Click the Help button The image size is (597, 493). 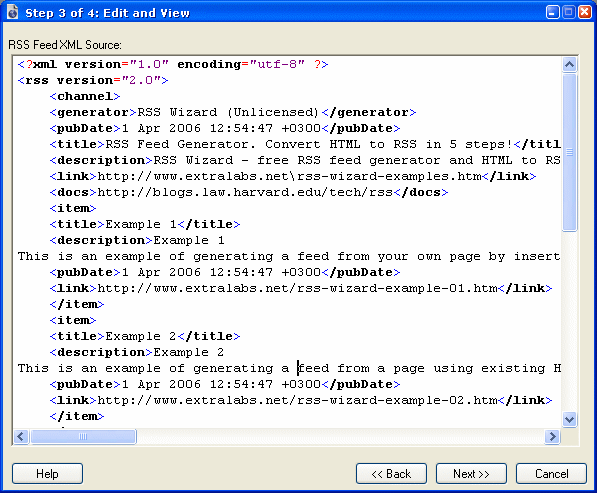click(47, 474)
